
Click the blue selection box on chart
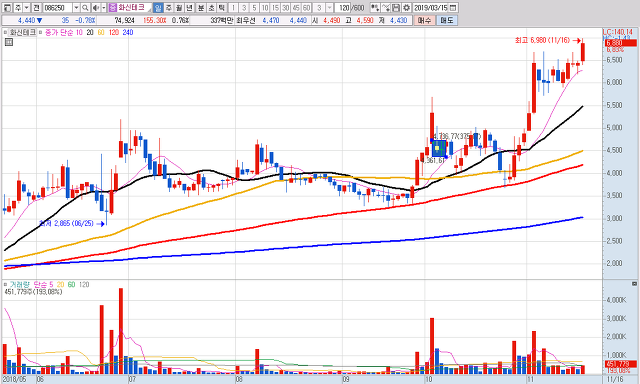pyautogui.click(x=439, y=148)
